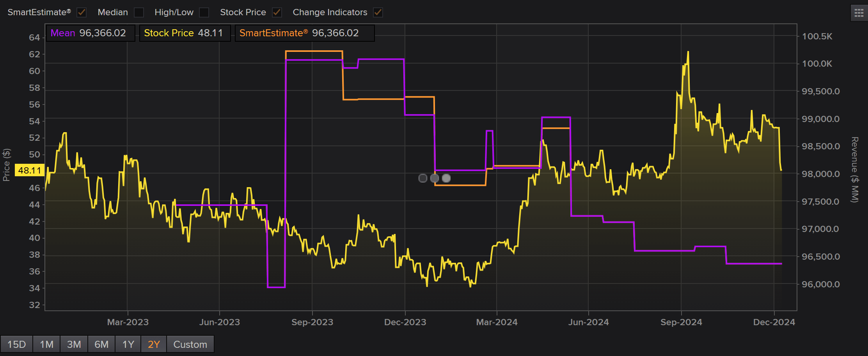Click the yellow 48.11 price axis marker
Screen dimensions: 868x356
coord(30,170)
